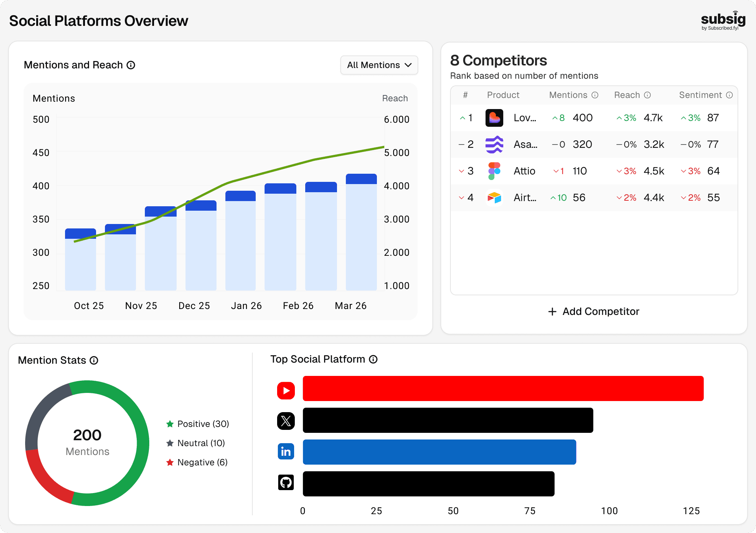Image resolution: width=756 pixels, height=533 pixels.
Task: Click the Sentiment column info icon
Action: [729, 95]
